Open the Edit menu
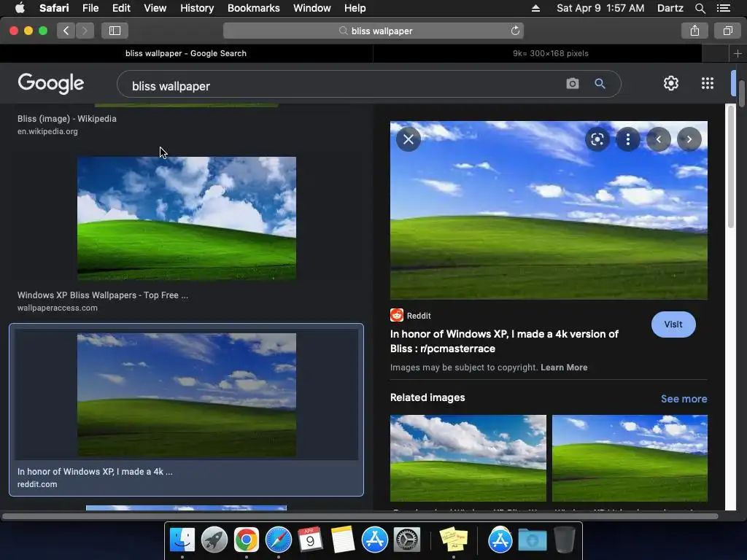 tap(121, 8)
